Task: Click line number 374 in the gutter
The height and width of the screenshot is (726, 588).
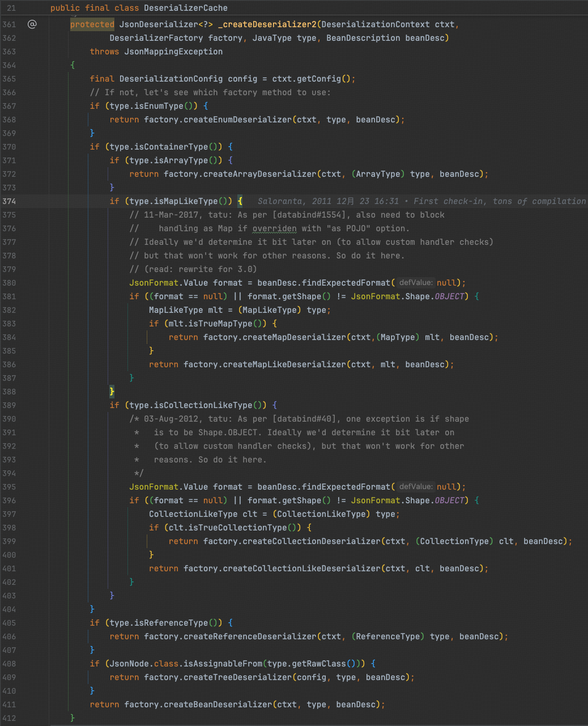Action: [9, 201]
